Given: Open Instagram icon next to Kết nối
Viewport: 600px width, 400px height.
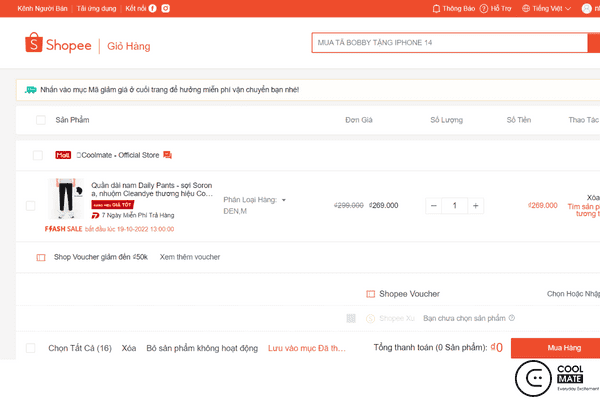Looking at the screenshot, I should click(x=165, y=8).
